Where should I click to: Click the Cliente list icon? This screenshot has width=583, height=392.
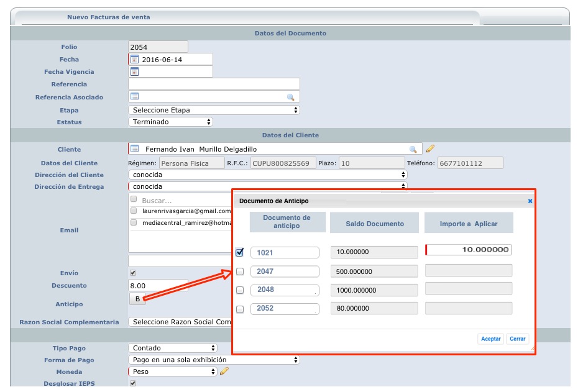135,148
